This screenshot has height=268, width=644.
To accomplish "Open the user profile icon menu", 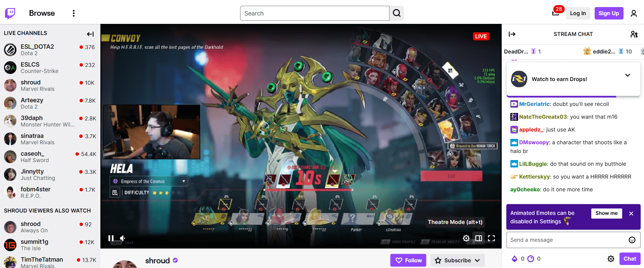I will (634, 13).
